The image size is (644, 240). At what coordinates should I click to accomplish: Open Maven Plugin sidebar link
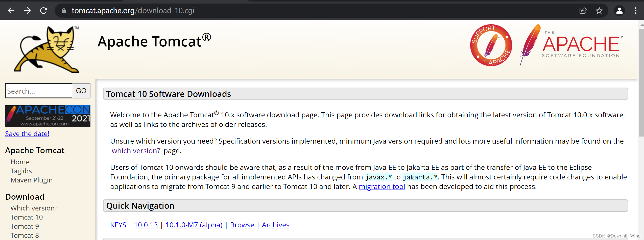point(32,180)
